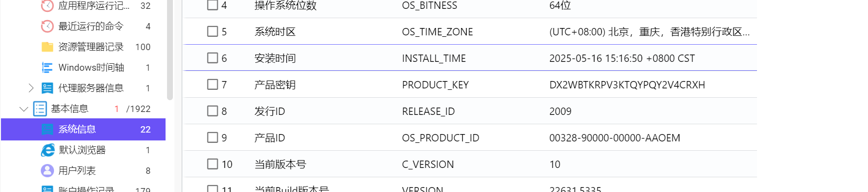This screenshot has width=868, height=192.
Task: Select checkbox for row 7 产品密钥
Action: point(212,84)
